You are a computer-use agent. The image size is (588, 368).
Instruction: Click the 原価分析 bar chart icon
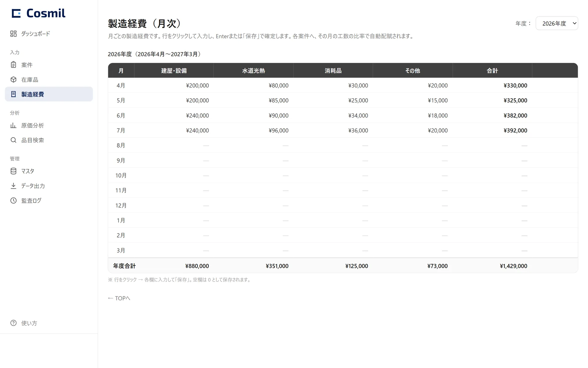(13, 125)
